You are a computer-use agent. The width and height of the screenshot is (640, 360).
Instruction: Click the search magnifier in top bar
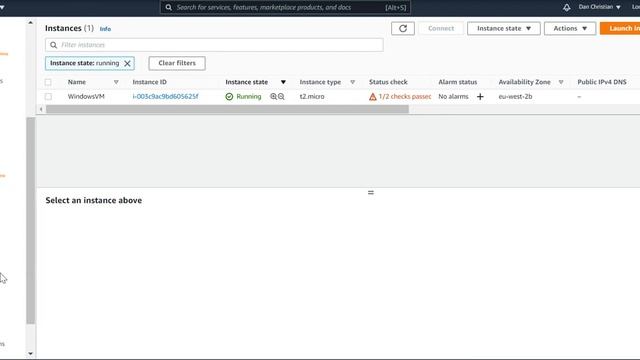pyautogui.click(x=169, y=7)
